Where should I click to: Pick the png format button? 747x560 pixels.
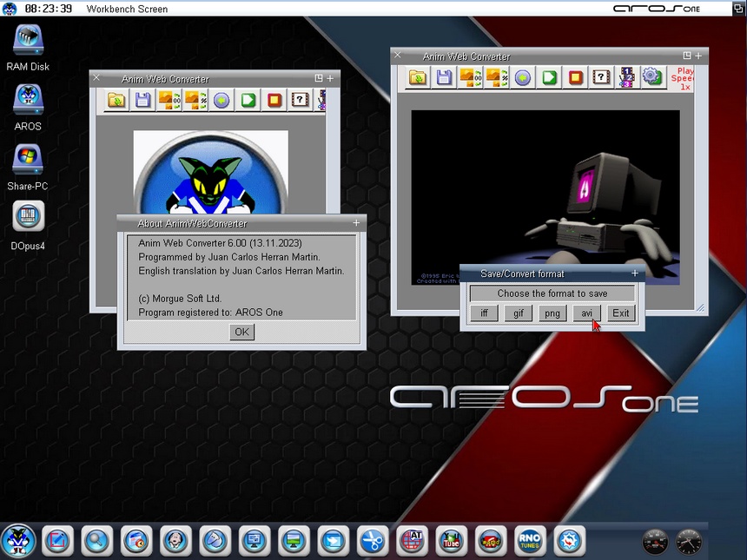pos(552,313)
